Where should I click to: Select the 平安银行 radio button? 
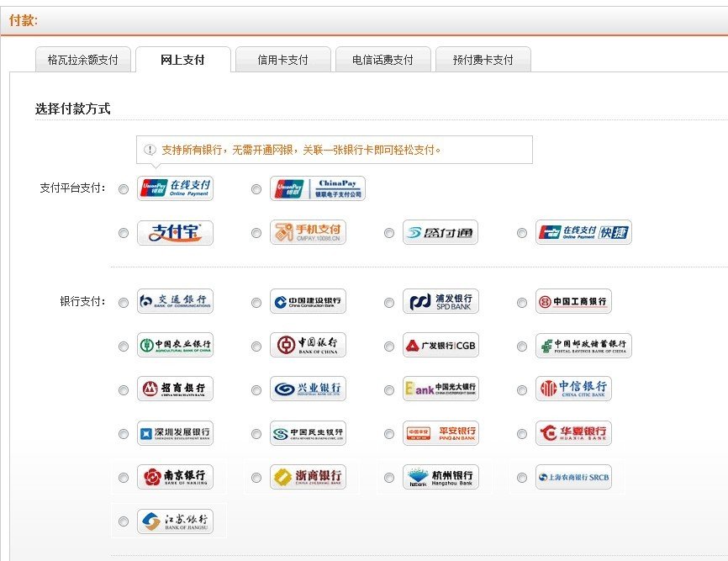point(389,434)
